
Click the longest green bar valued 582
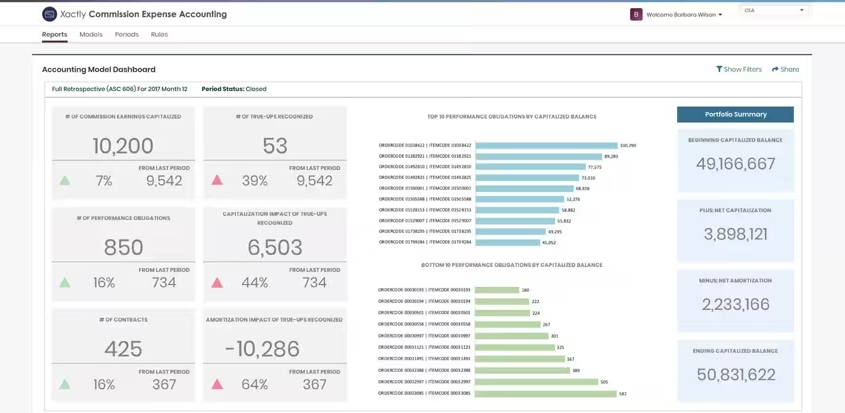546,394
